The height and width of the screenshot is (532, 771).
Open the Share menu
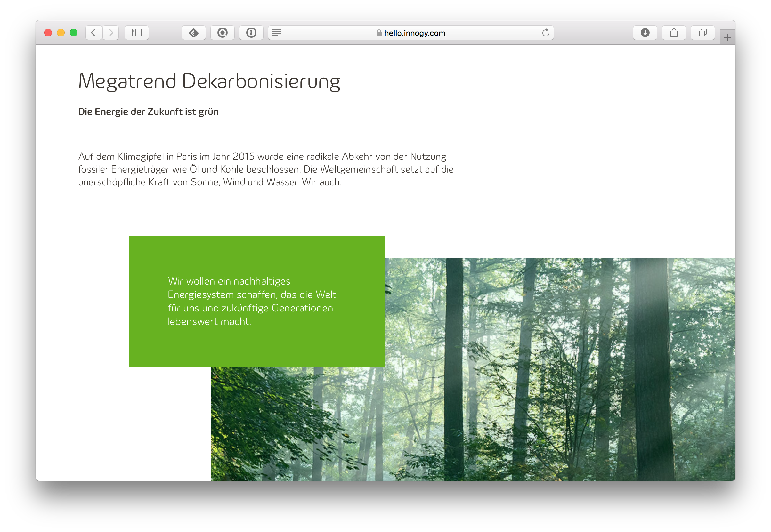(x=674, y=33)
